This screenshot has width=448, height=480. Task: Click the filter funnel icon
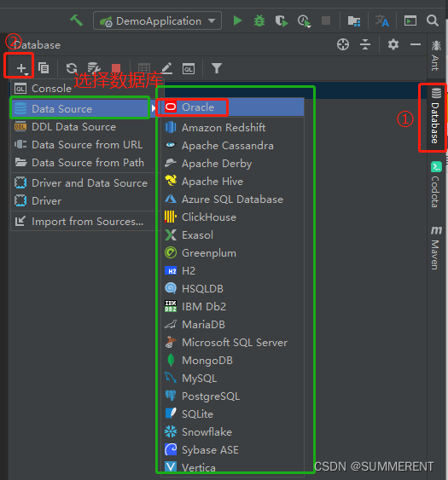coord(217,68)
